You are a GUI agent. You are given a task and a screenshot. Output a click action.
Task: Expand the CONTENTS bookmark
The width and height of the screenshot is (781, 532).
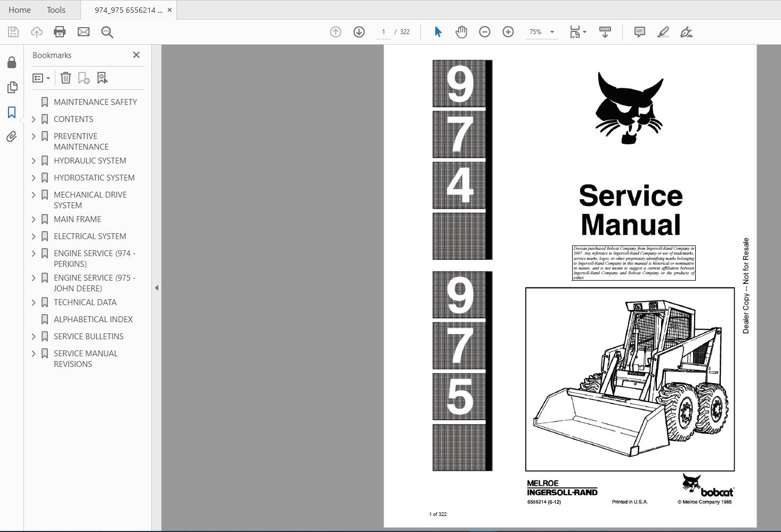point(34,119)
